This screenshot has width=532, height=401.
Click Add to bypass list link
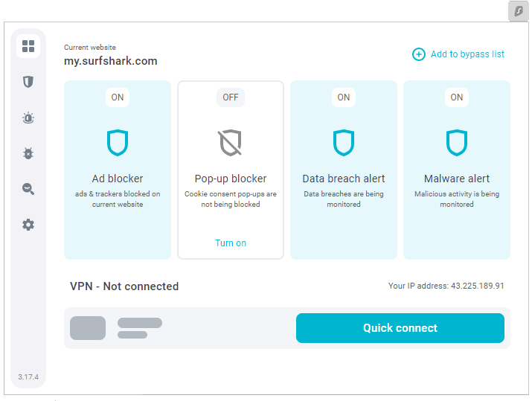467,54
